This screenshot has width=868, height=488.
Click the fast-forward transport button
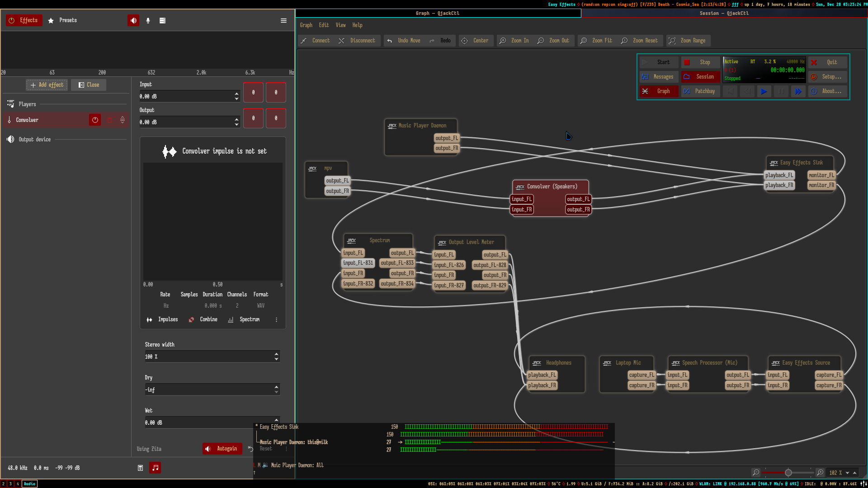pos(798,91)
